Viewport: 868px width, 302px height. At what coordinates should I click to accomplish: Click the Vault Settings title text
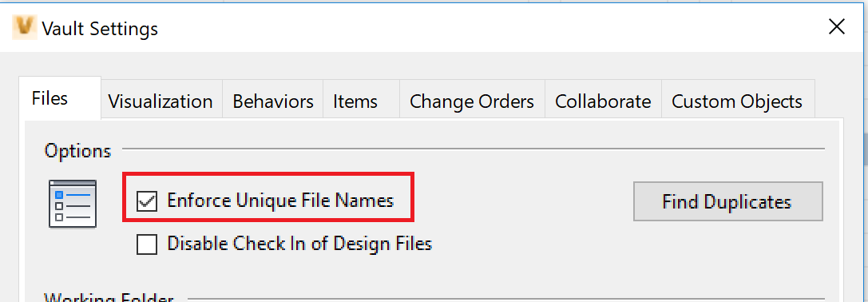point(100,28)
